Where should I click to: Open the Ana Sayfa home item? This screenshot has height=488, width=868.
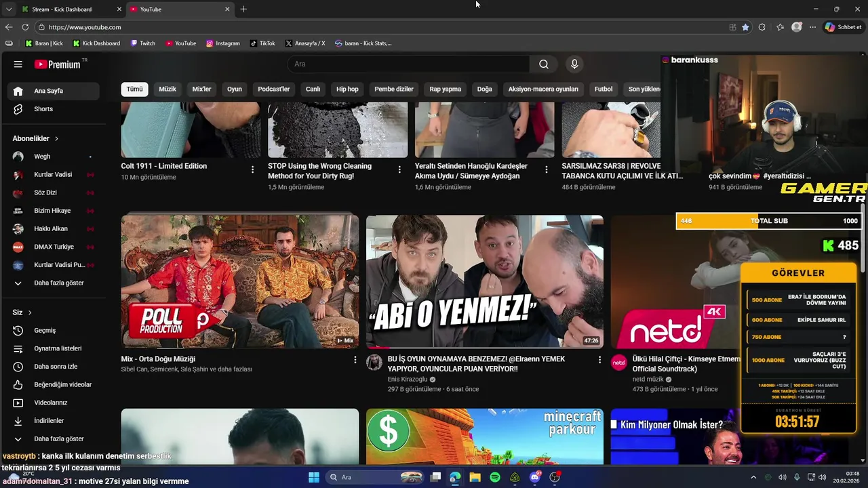[54, 91]
